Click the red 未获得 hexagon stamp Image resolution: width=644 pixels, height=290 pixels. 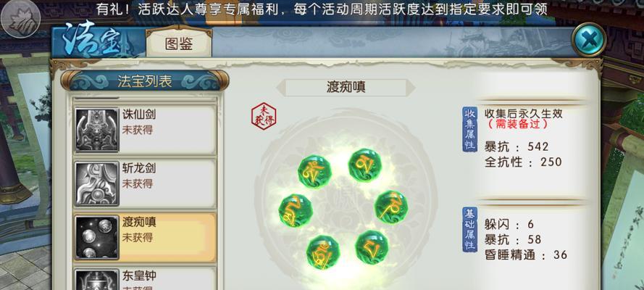pyautogui.click(x=264, y=116)
